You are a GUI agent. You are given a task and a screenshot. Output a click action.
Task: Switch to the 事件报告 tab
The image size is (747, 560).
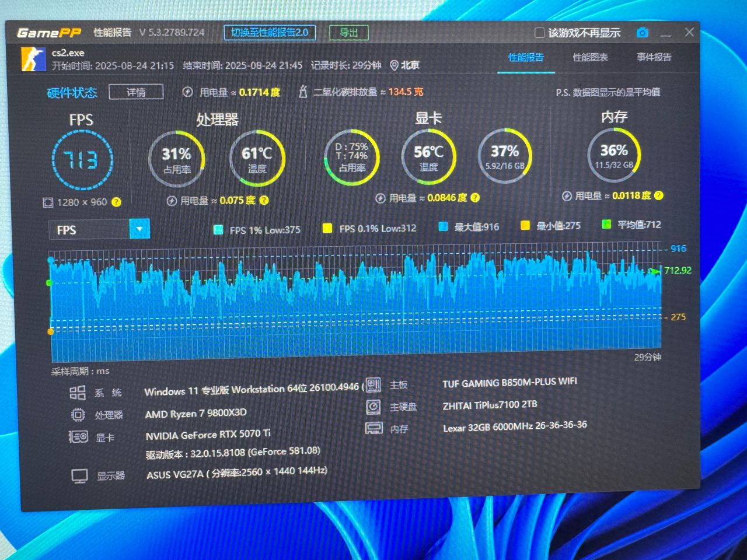pyautogui.click(x=654, y=57)
